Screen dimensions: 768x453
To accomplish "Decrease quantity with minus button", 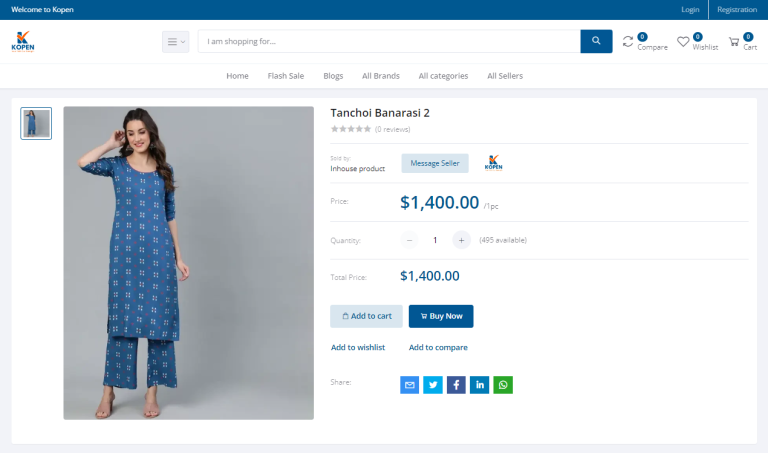I will [x=409, y=240].
